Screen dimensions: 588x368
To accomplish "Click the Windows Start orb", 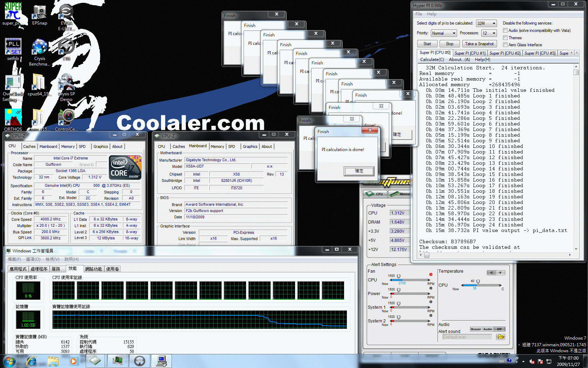I will (9, 361).
